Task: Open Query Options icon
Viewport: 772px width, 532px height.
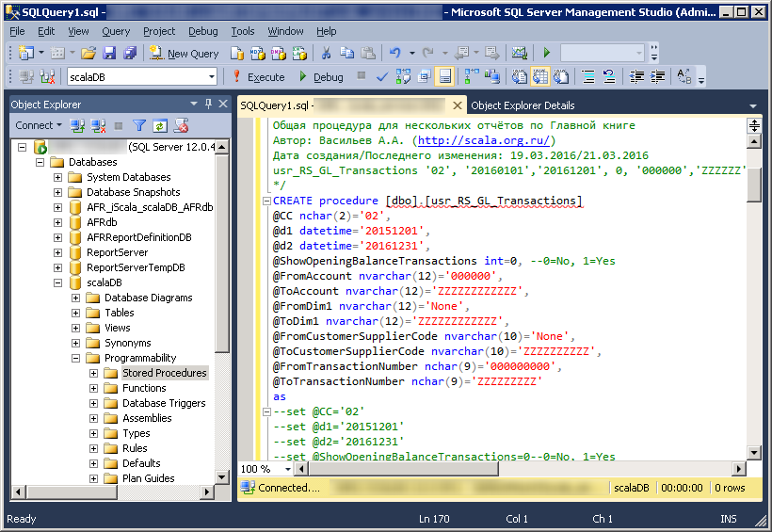Action: [424, 77]
